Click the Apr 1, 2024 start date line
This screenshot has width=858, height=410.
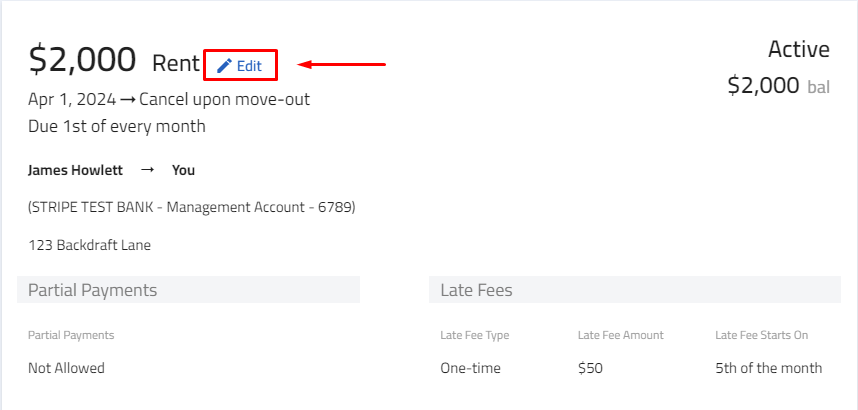coord(169,100)
